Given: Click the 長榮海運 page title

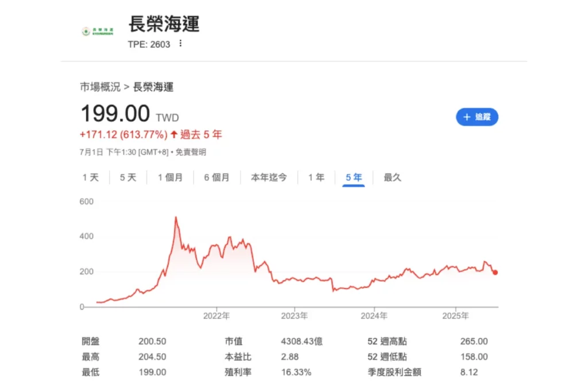Looking at the screenshot, I should coord(164,24).
